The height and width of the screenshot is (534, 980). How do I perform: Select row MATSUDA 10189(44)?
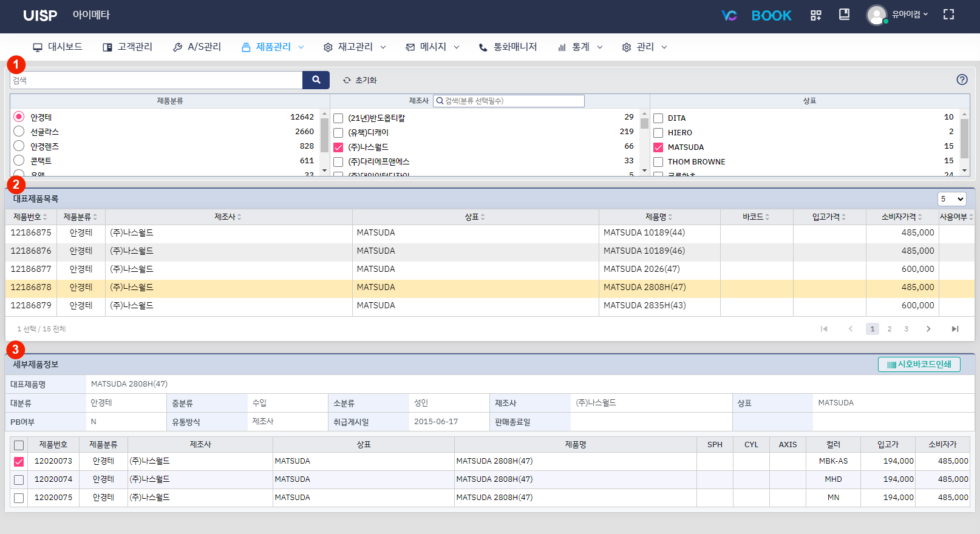coord(490,233)
